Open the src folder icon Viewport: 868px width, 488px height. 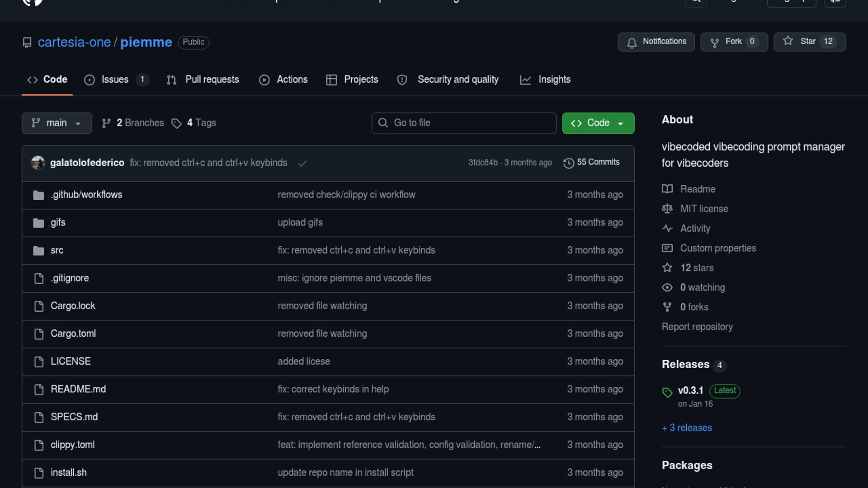[x=39, y=250]
